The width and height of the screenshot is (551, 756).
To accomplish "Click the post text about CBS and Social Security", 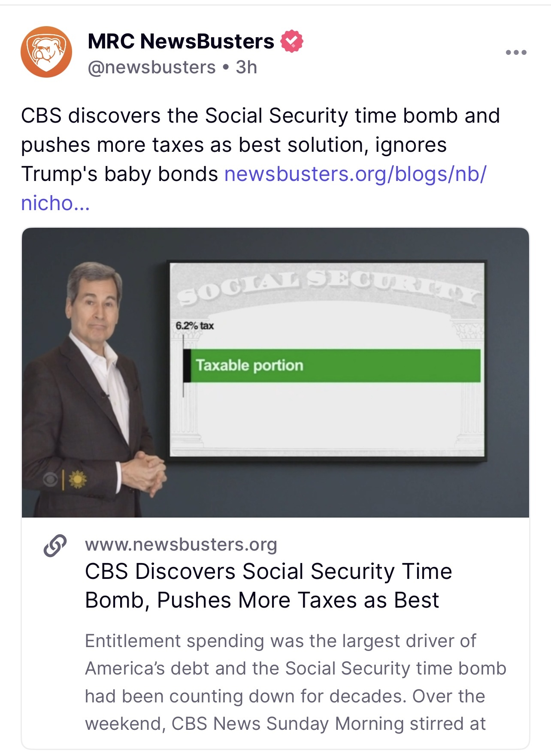I will (x=260, y=145).
